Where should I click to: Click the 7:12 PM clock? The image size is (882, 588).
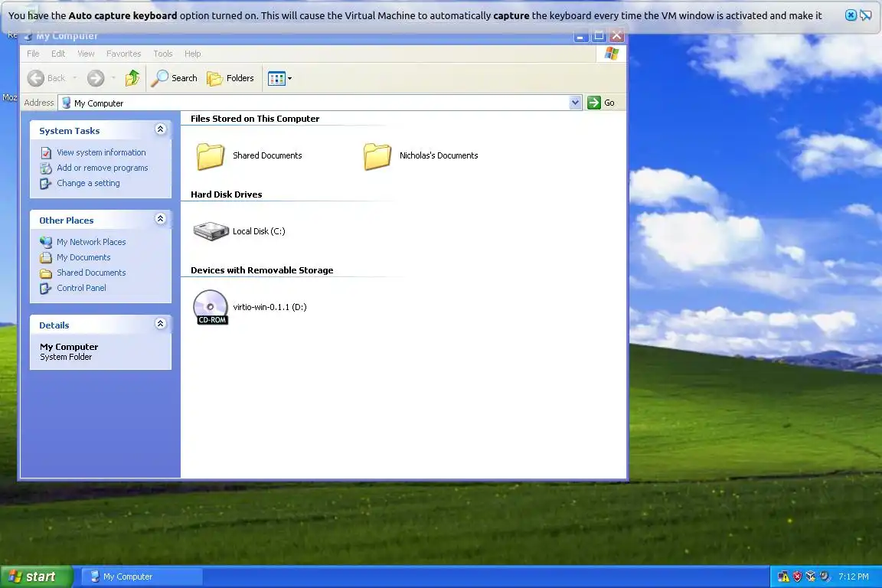(854, 577)
